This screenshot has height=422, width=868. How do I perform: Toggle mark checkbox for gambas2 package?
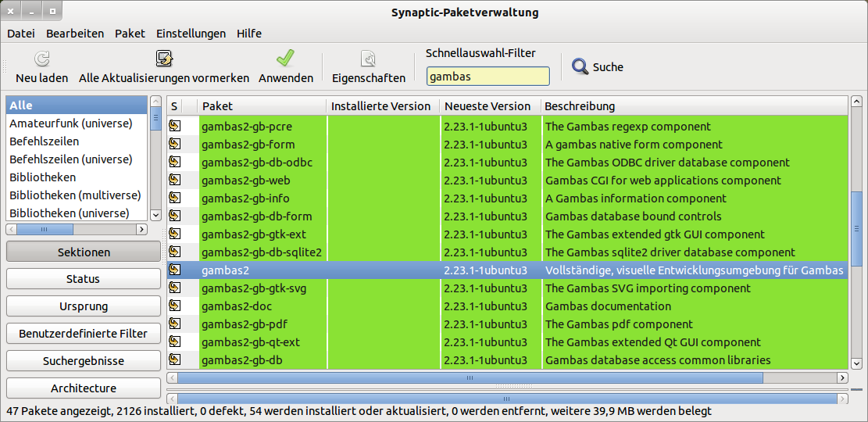point(174,270)
